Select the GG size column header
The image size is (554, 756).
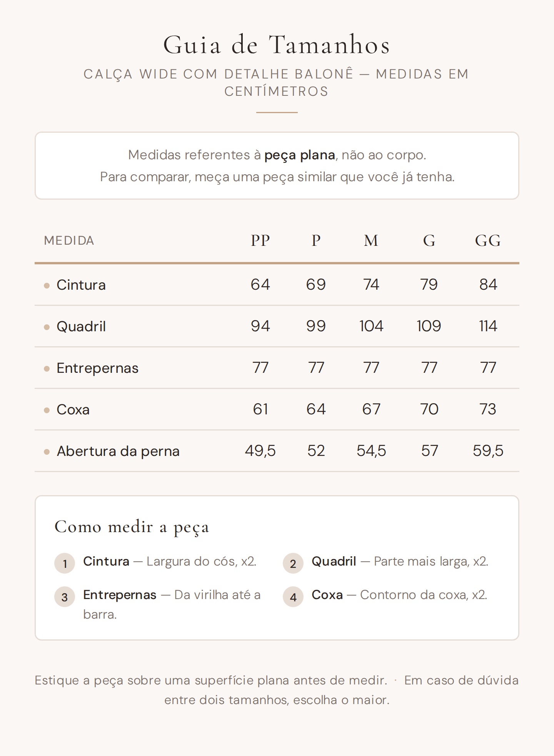click(488, 240)
